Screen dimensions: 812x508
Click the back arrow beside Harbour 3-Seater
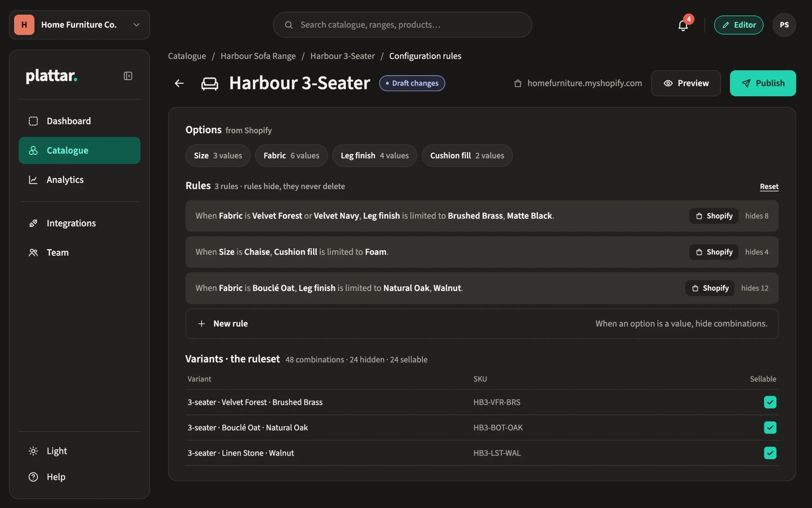(x=179, y=83)
